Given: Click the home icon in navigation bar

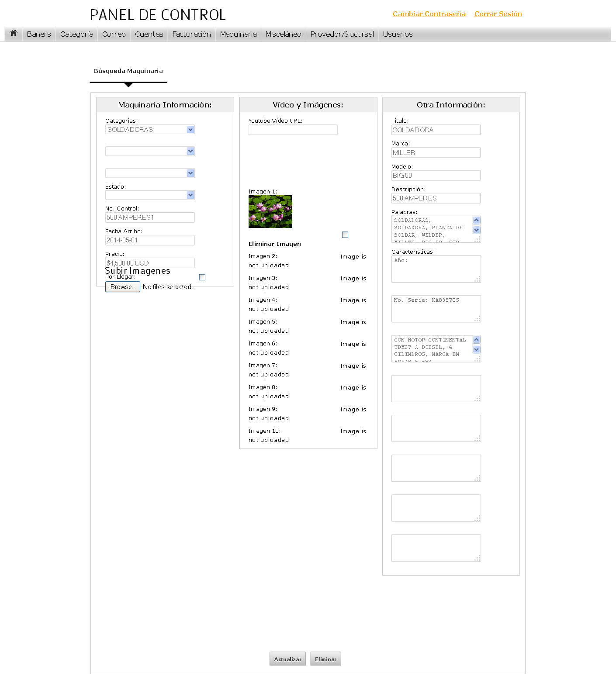Looking at the screenshot, I should coord(14,33).
